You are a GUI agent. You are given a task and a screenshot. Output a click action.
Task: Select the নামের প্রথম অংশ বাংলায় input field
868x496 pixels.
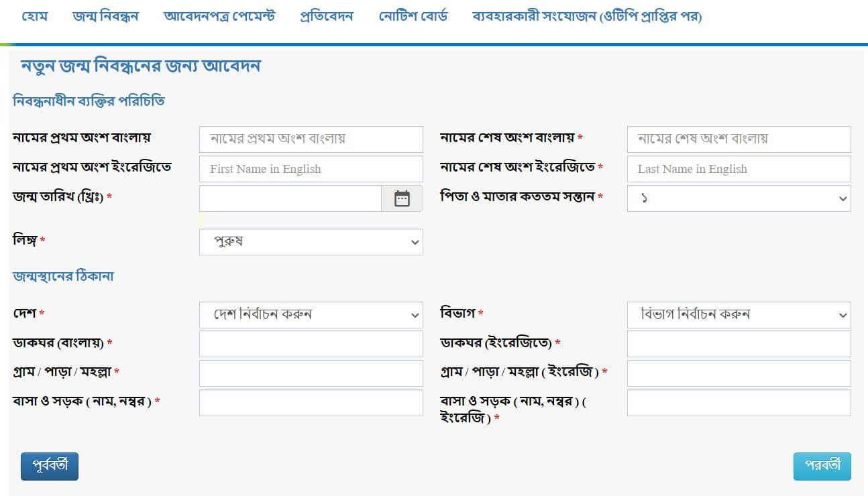pos(311,139)
